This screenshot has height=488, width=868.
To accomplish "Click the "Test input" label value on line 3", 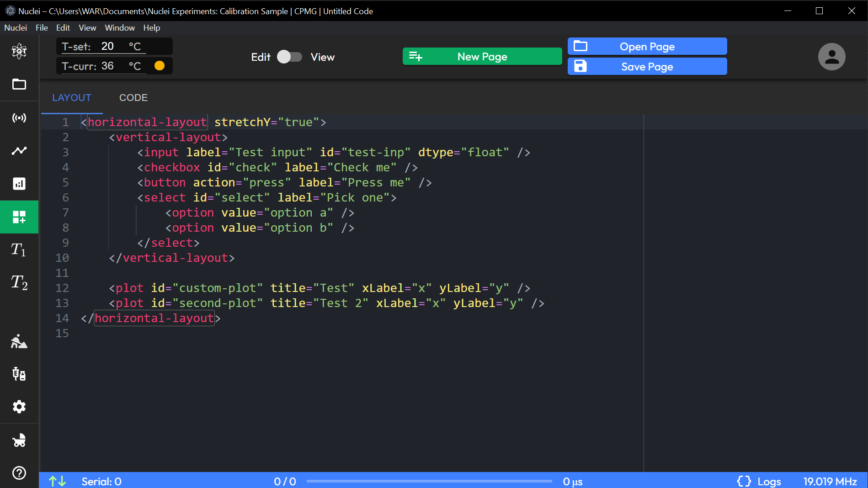I will [271, 152].
